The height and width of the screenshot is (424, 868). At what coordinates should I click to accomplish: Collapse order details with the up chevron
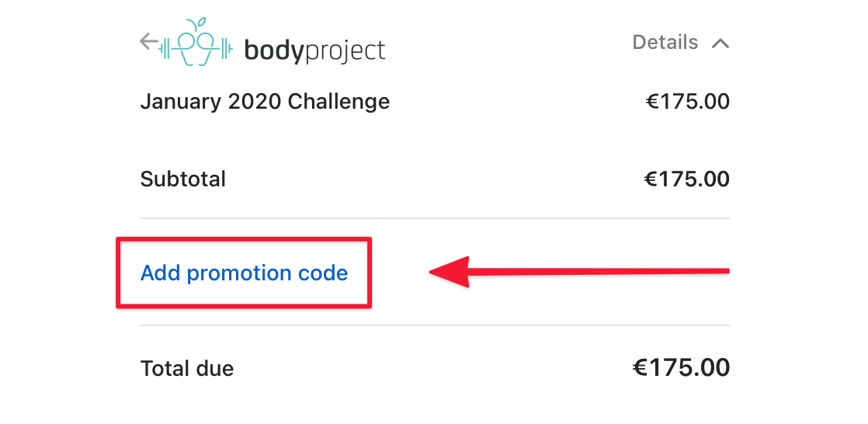click(720, 43)
